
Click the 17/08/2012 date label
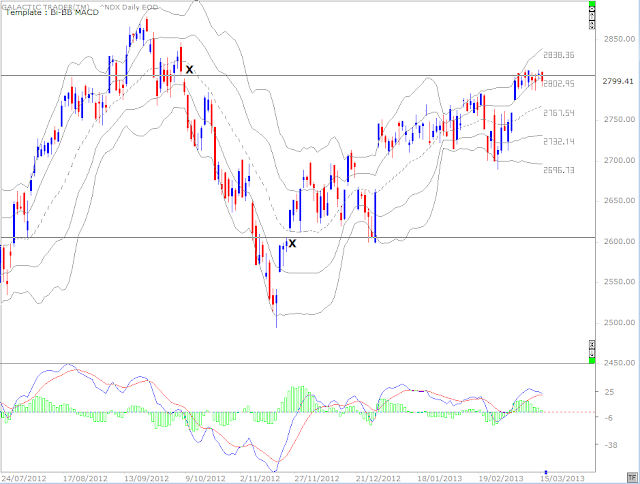(x=85, y=478)
